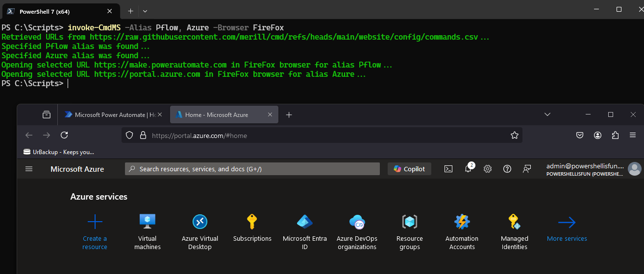This screenshot has width=644, height=274.
Task: Close the Home - Microsoft Azure tab
Action: 270,114
